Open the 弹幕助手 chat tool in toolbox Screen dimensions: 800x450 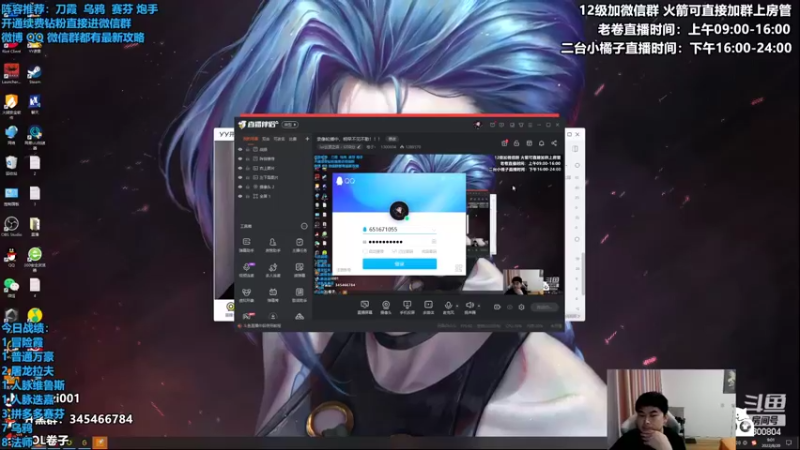point(246,244)
